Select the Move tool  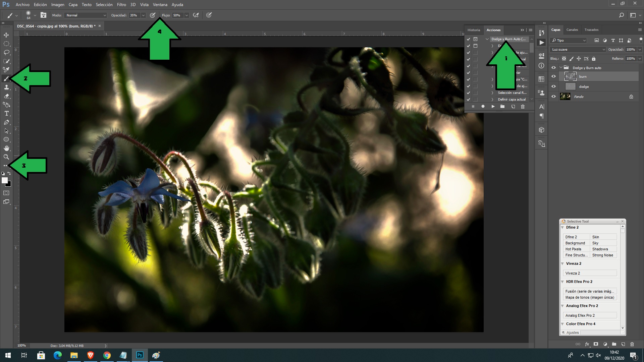(x=6, y=35)
